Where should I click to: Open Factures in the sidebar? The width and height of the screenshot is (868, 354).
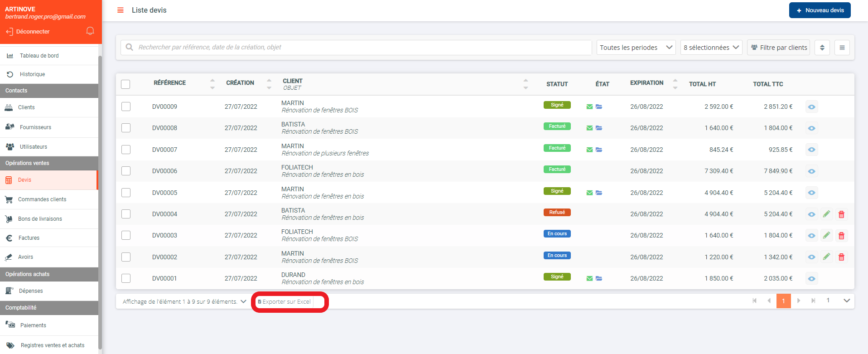coord(29,238)
